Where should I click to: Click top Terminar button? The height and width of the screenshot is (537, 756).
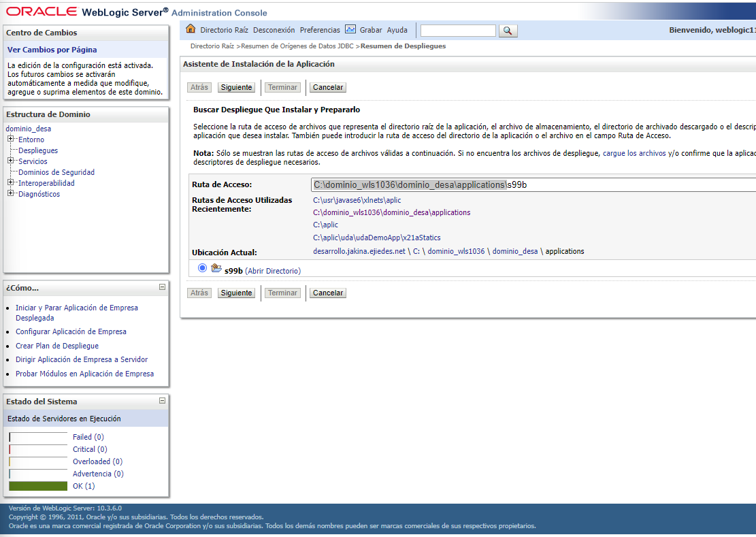click(x=282, y=87)
